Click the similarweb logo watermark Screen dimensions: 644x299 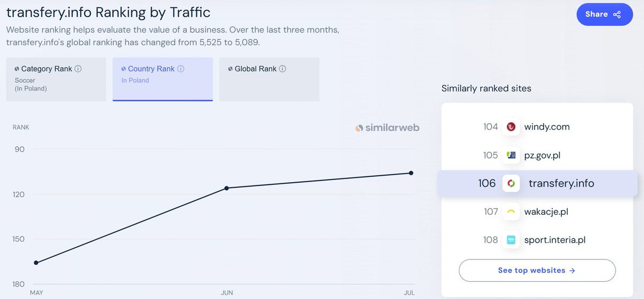387,128
